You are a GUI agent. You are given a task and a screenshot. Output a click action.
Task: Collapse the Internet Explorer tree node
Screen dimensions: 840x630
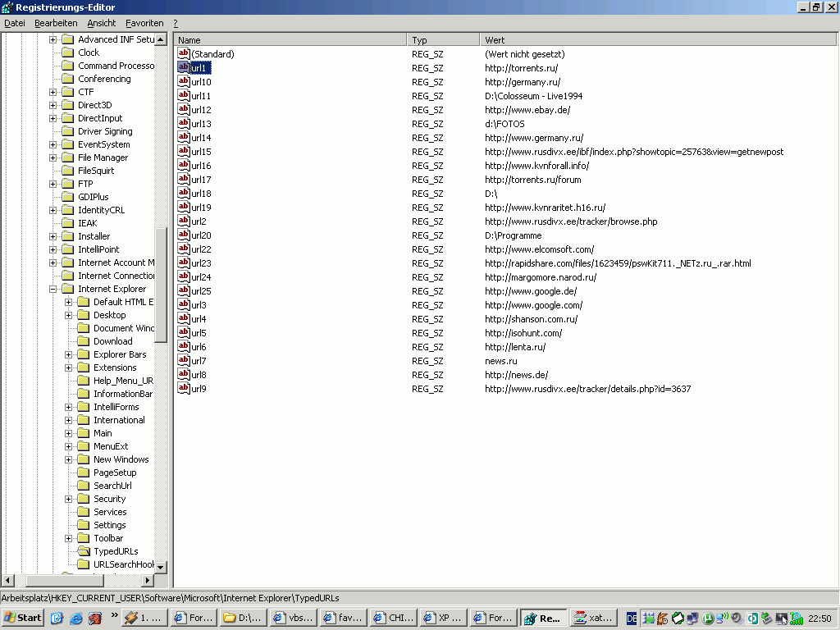[53, 289]
